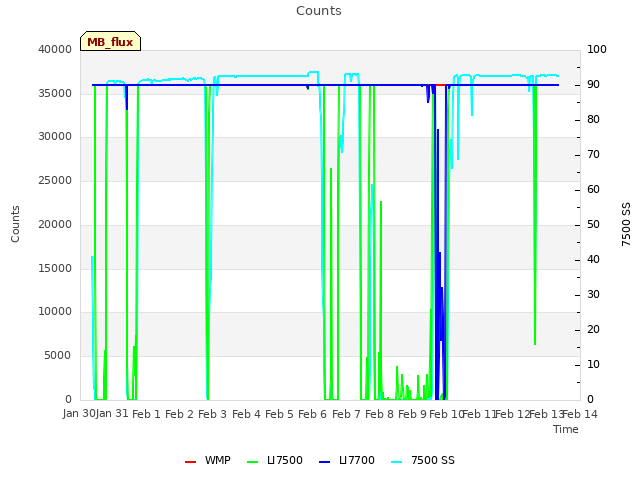Click the Feb 14 date label
This screenshot has width=640, height=480.
click(580, 414)
